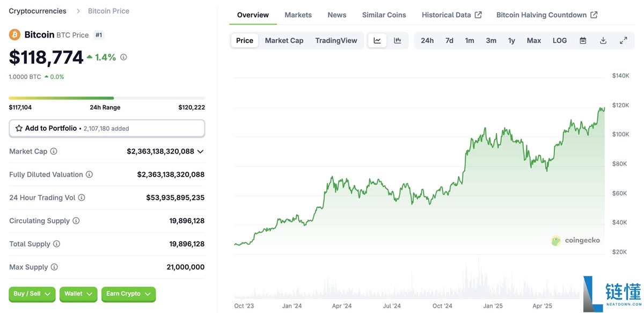Screen dimensions: 644x313
Task: Expand the Market Cap value chevron
Action: (200, 151)
